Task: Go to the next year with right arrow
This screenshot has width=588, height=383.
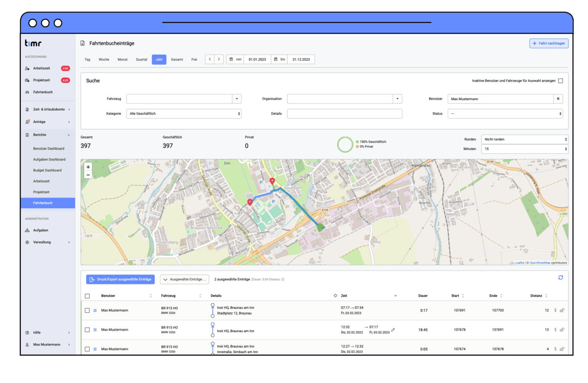Action: click(219, 59)
